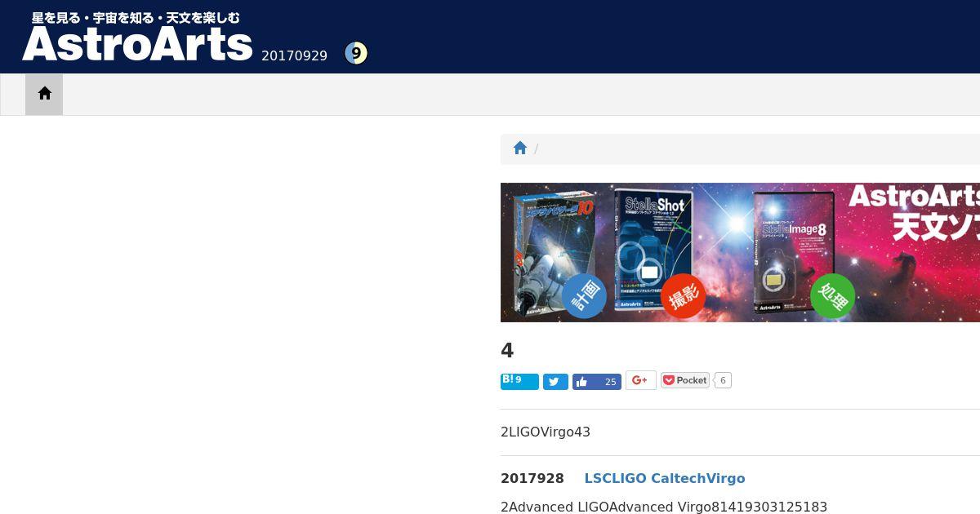
Task: Click the article title heading 4
Action: (507, 351)
